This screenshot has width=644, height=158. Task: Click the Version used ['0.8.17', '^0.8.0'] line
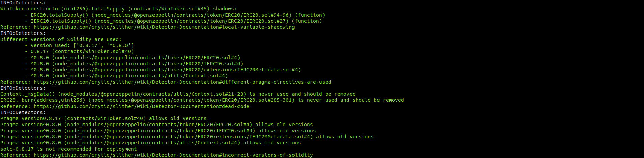[79, 45]
